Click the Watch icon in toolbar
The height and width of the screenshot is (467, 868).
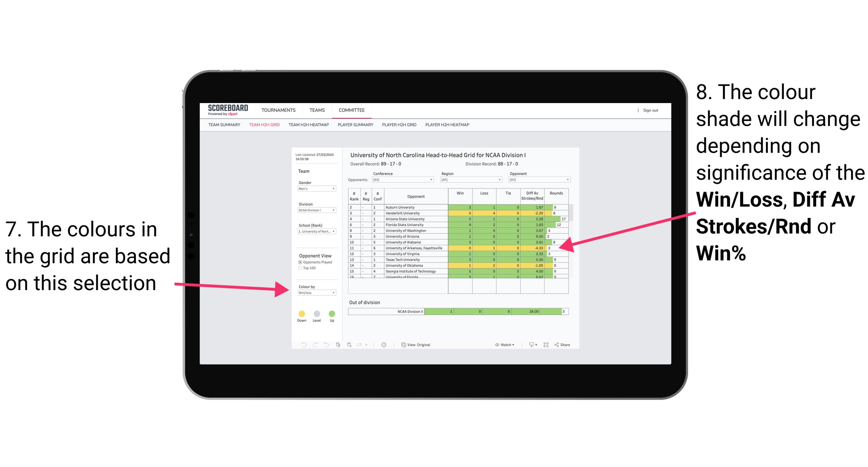click(x=496, y=345)
